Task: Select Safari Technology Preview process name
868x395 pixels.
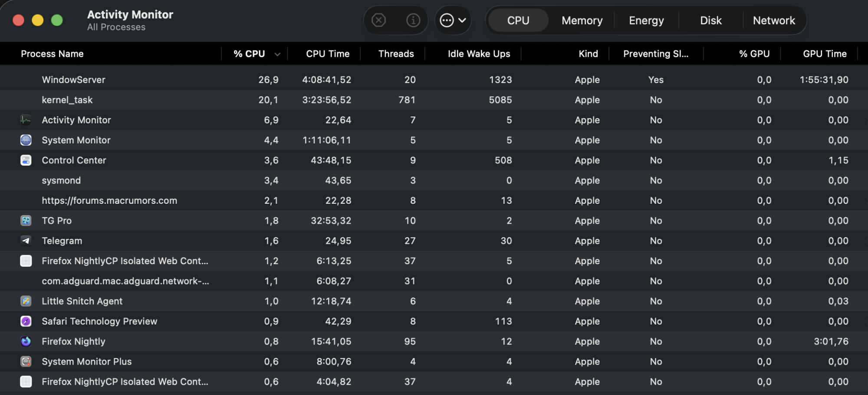Action: click(x=99, y=321)
